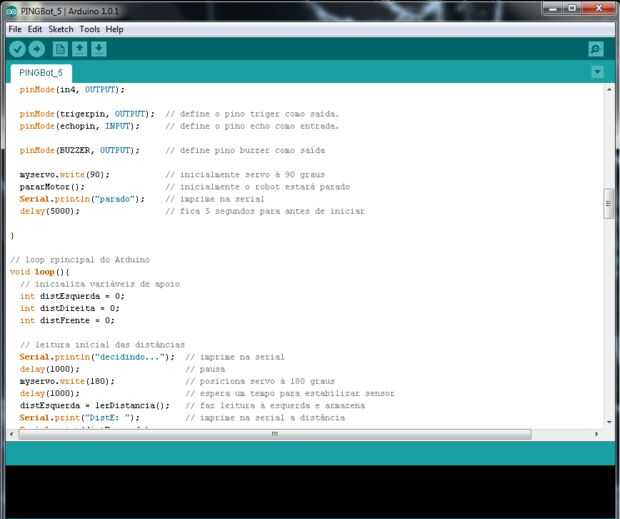Open a sketch with the Open arrow icon

79,49
